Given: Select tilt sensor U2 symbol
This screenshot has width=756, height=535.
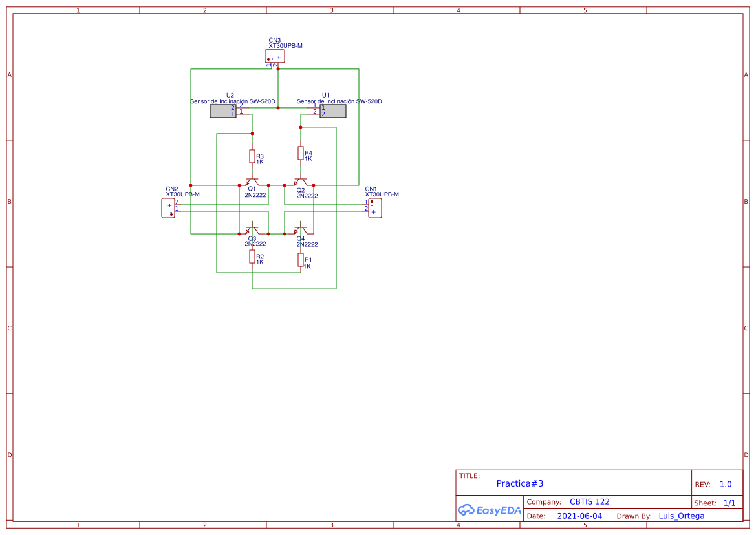Looking at the screenshot, I should coord(222,110).
